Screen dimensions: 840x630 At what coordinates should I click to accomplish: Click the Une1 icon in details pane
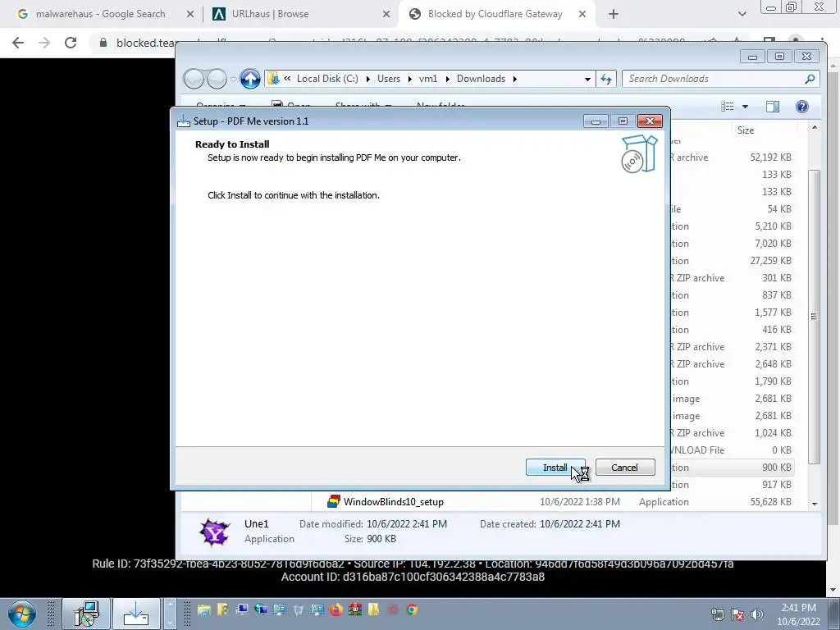[214, 532]
